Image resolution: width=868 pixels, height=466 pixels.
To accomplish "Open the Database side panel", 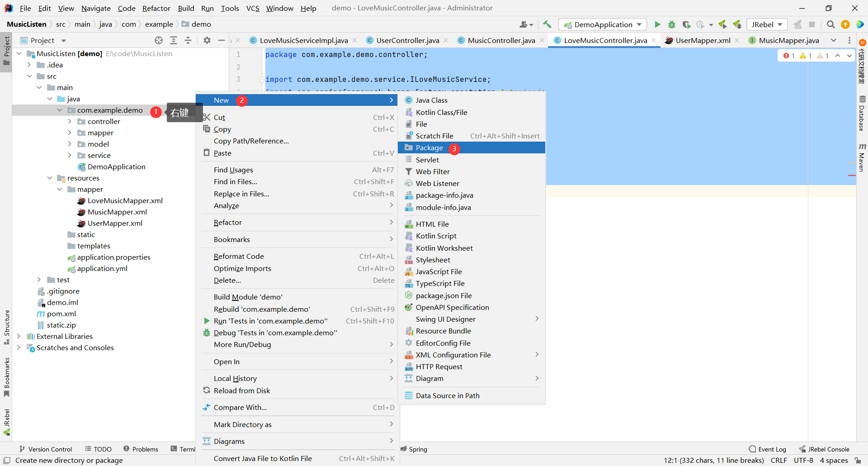I will click(862, 114).
